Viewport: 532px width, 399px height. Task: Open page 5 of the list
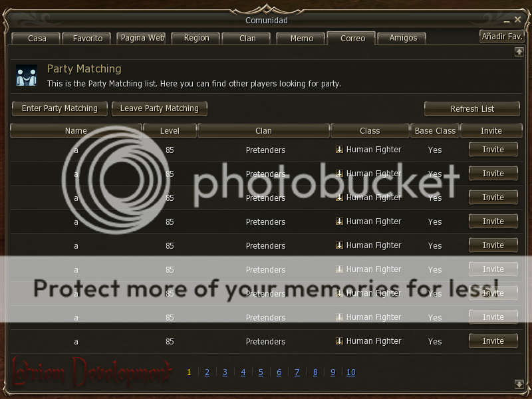[x=261, y=372]
